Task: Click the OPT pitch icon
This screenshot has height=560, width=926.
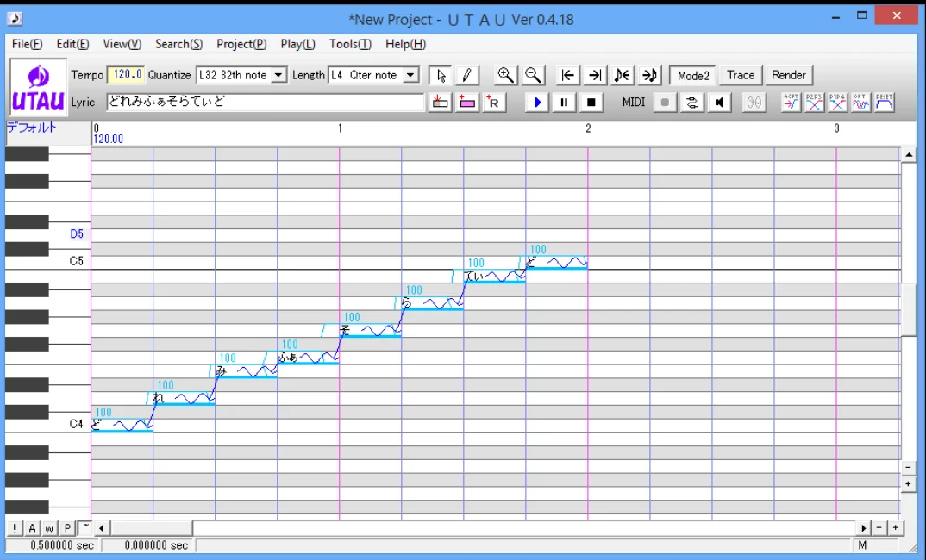Action: (860, 102)
